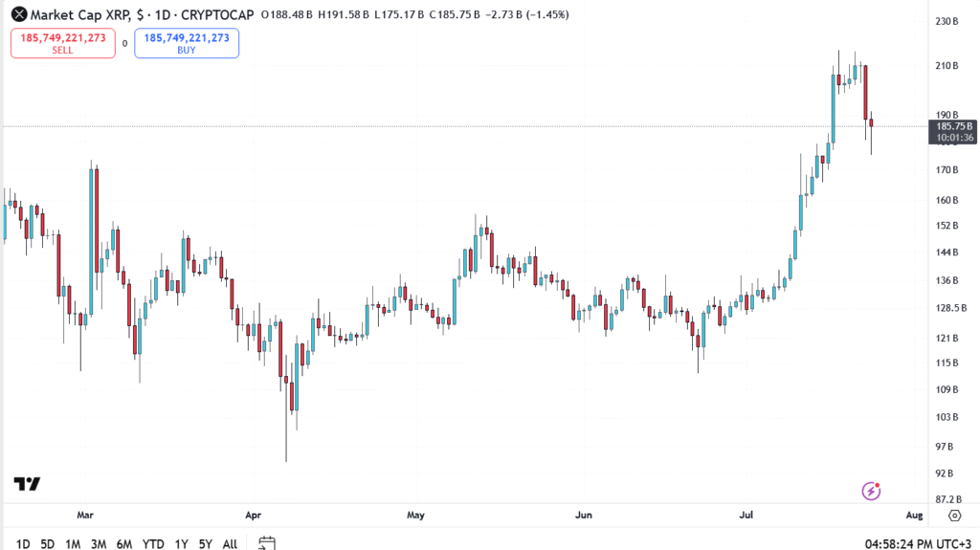This screenshot has height=550, width=980.
Task: Show the 5Y time range
Action: (206, 544)
